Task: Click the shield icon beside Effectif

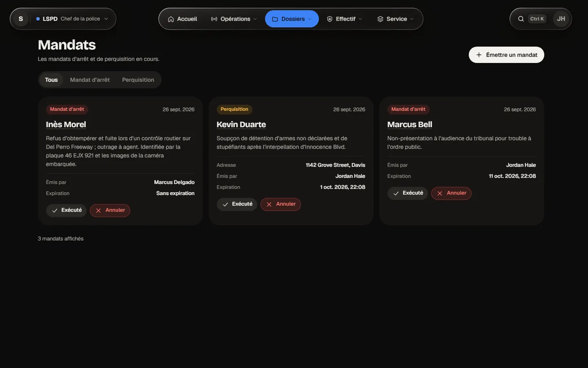Action: pos(330,19)
